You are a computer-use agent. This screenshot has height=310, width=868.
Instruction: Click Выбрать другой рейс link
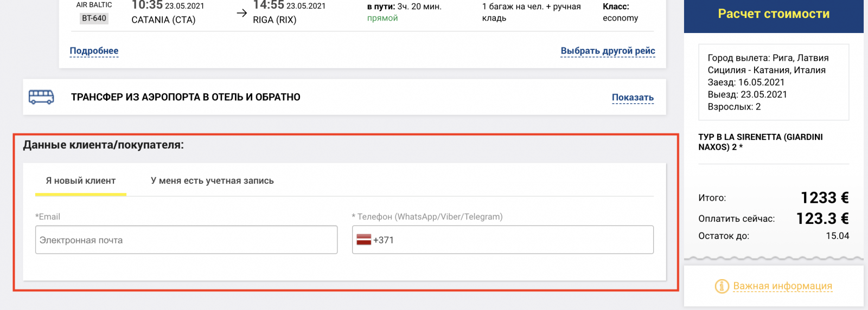(608, 51)
